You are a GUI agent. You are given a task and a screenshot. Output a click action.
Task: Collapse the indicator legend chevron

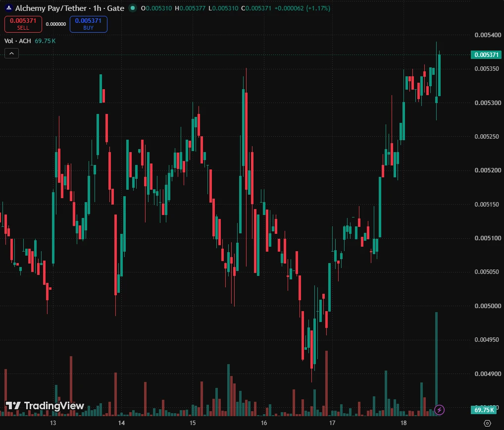(11, 54)
